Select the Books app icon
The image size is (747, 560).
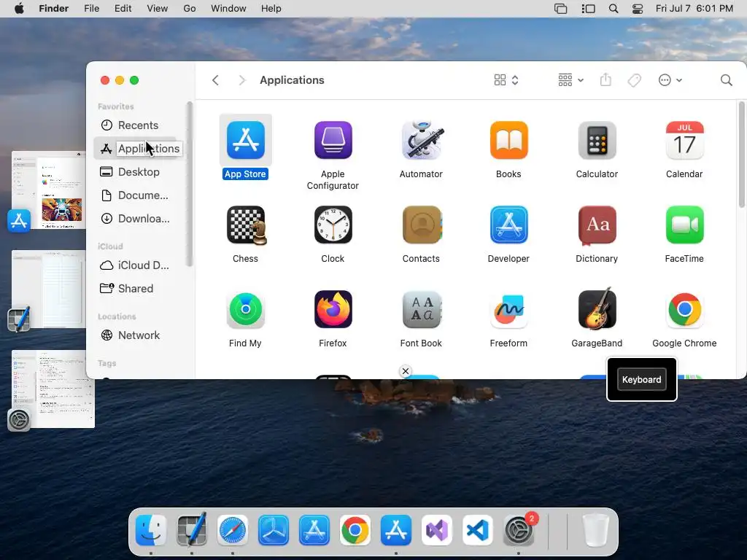[508, 140]
